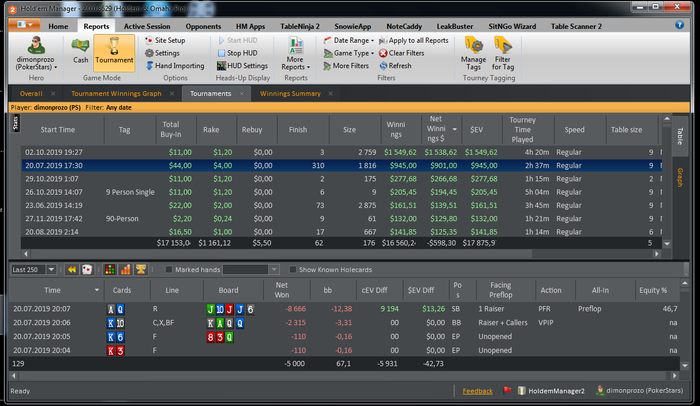Open the NoteCaddy tab

tap(404, 26)
